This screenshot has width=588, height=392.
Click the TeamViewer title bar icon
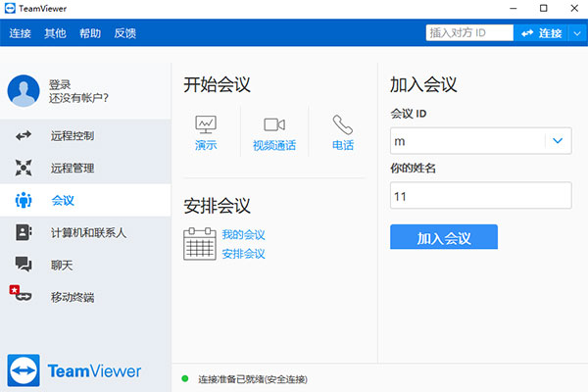[10, 8]
